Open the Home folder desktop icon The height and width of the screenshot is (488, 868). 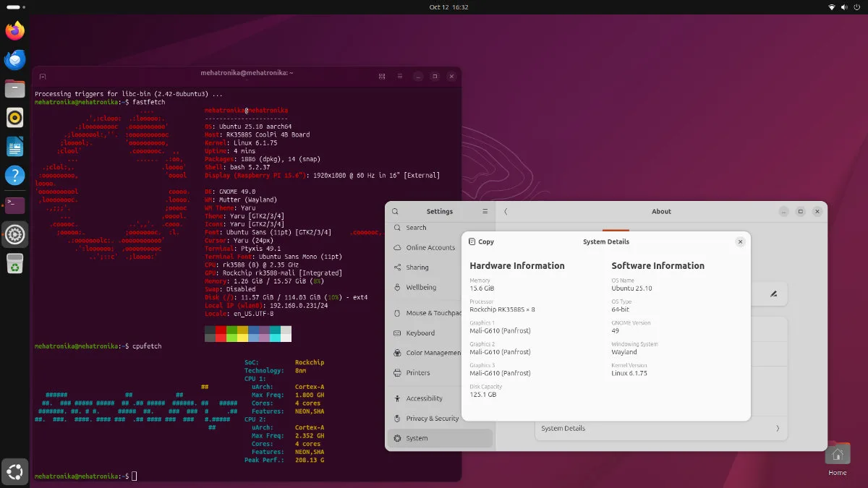[837, 455]
